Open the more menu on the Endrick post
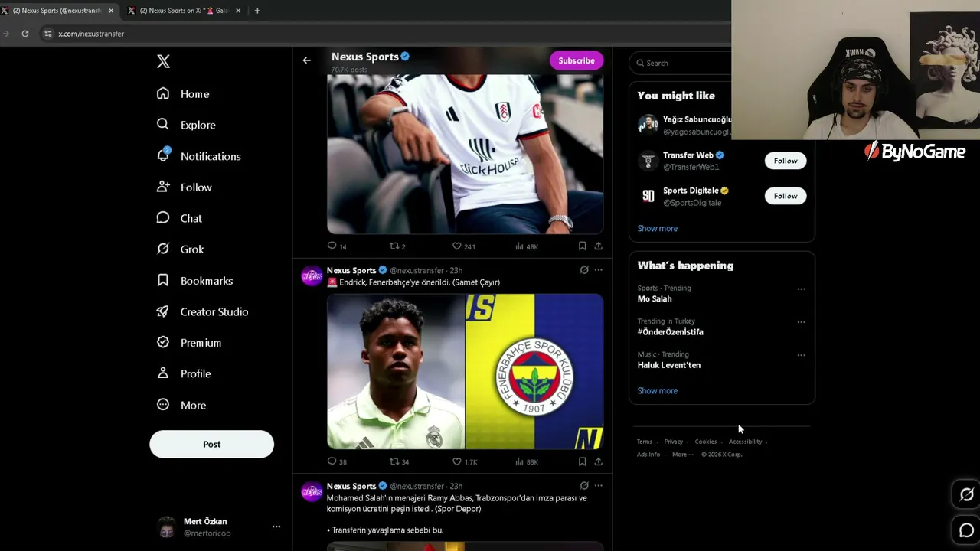Image resolution: width=980 pixels, height=551 pixels. [x=599, y=270]
